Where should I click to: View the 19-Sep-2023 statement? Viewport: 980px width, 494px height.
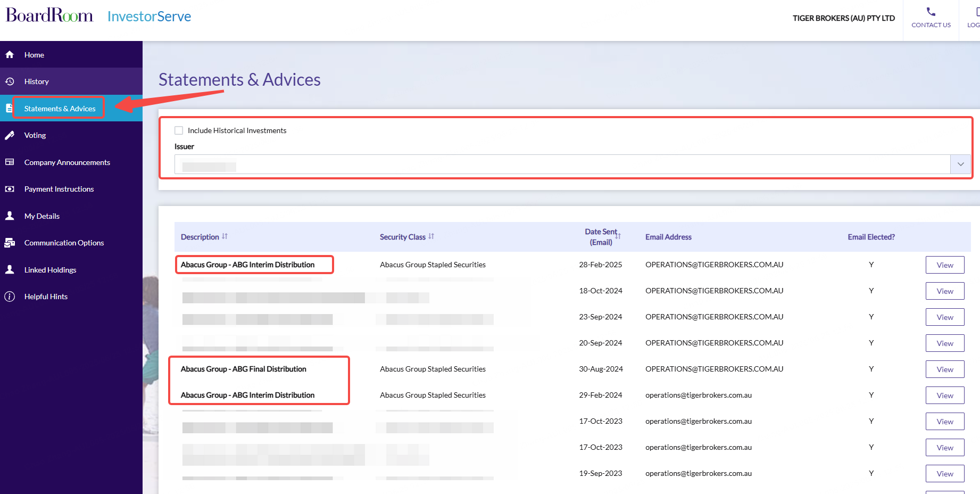[945, 474]
